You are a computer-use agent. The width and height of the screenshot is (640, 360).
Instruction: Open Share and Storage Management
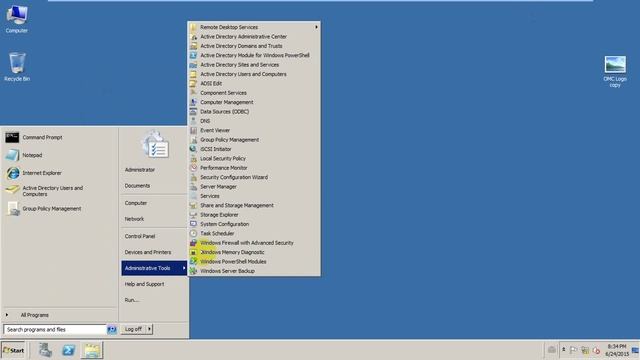[x=254, y=205]
